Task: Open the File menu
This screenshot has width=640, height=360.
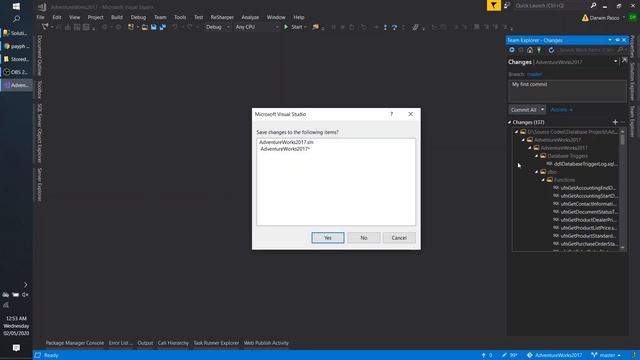Action: point(40,17)
